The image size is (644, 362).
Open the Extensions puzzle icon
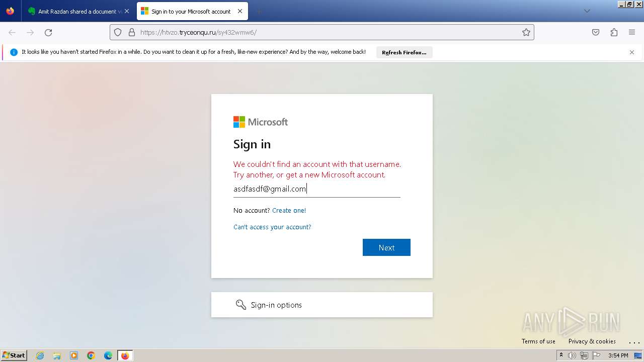(614, 32)
